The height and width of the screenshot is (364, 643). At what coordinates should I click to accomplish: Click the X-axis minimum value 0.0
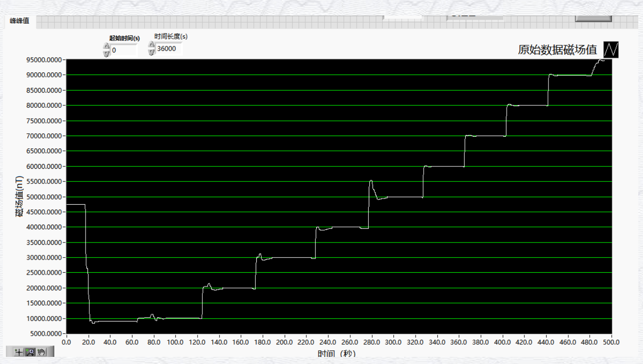coord(66,341)
